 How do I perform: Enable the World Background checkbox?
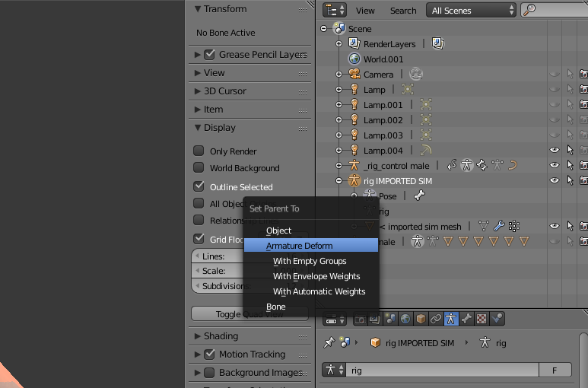[199, 167]
